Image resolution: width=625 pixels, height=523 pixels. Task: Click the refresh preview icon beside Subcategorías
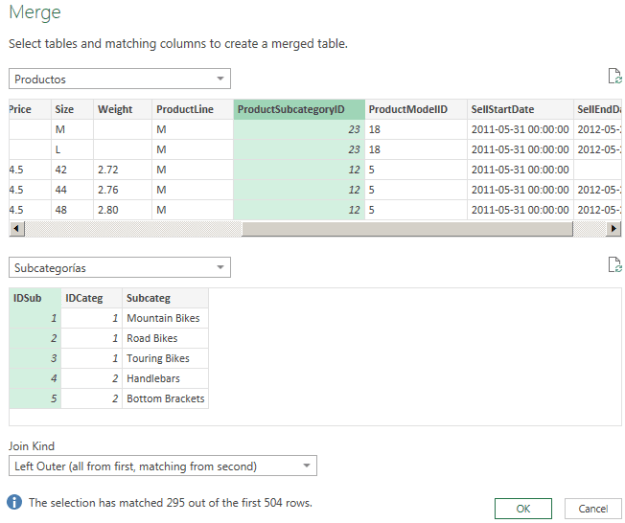(x=614, y=265)
